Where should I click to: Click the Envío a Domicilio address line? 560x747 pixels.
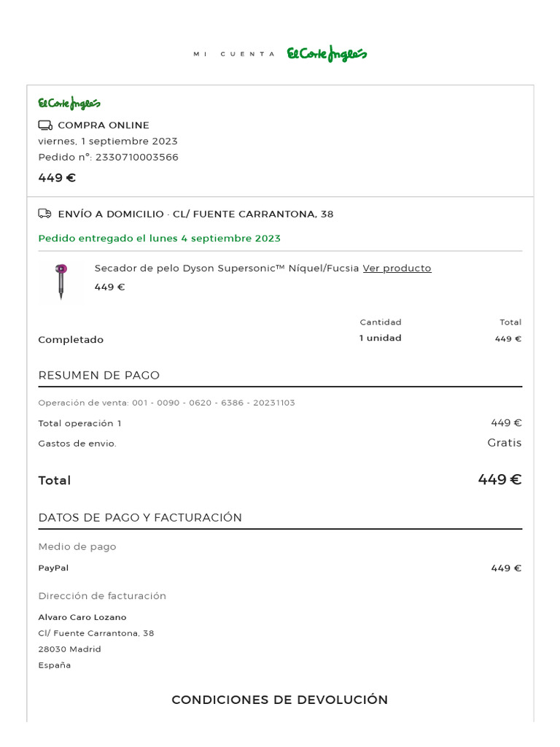(x=195, y=214)
